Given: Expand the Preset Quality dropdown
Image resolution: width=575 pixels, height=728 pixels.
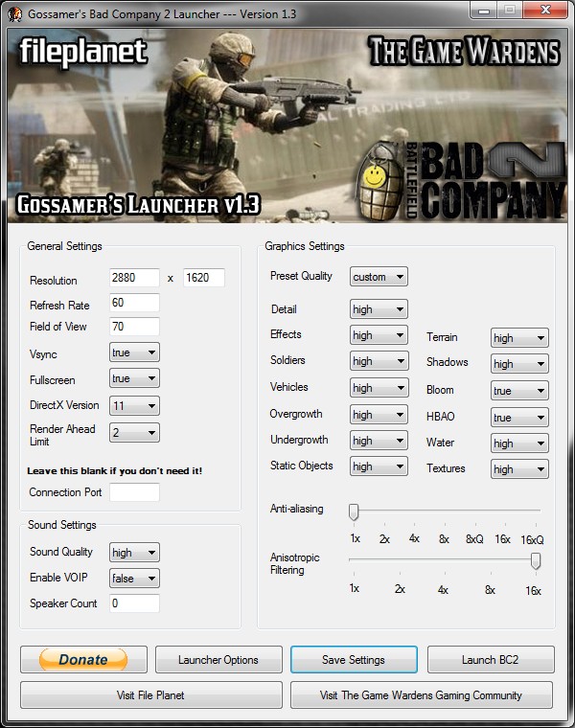Looking at the screenshot, I should pos(379,277).
